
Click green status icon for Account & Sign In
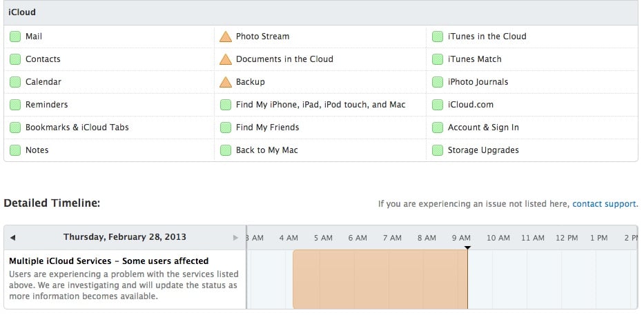438,128
